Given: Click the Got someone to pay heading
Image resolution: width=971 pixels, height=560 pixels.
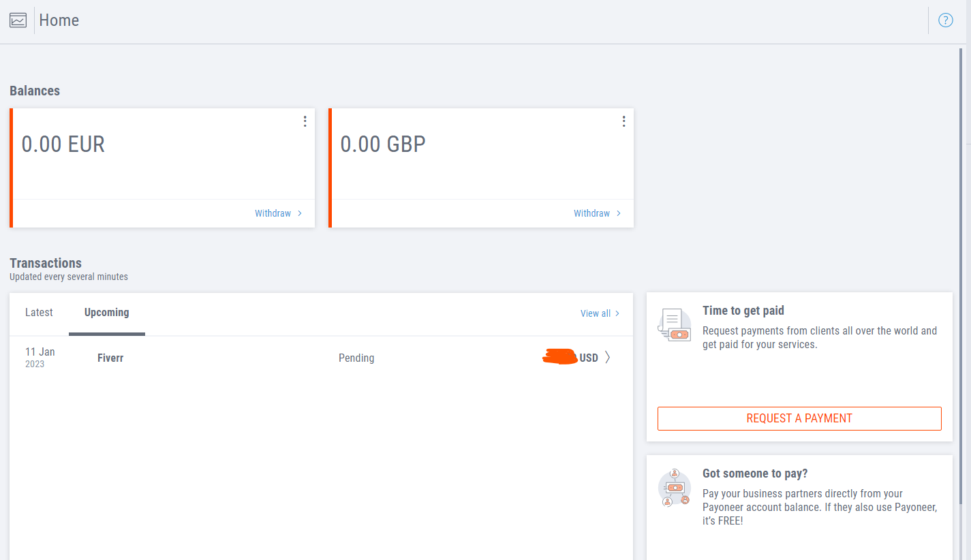Looking at the screenshot, I should [x=755, y=473].
